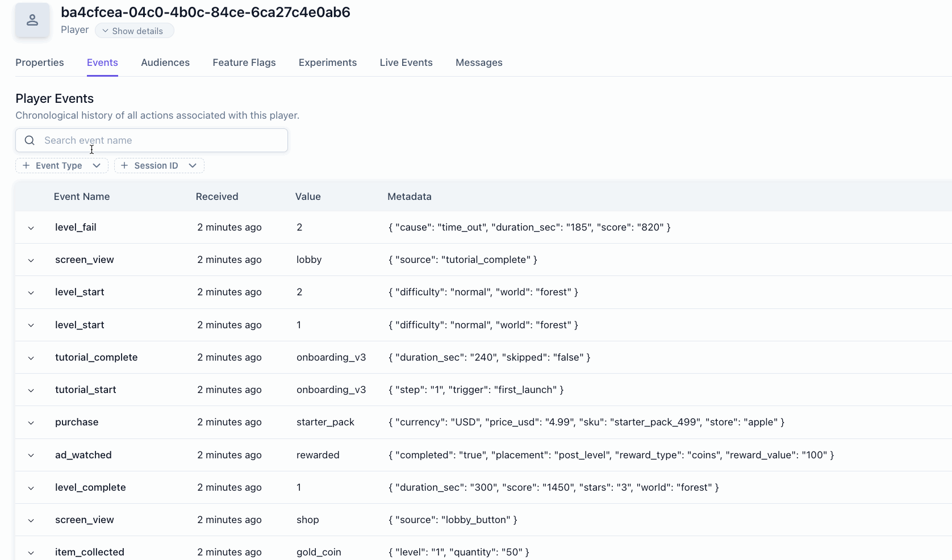This screenshot has width=952, height=560.
Task: Click the Player Events heading
Action: 55,98
